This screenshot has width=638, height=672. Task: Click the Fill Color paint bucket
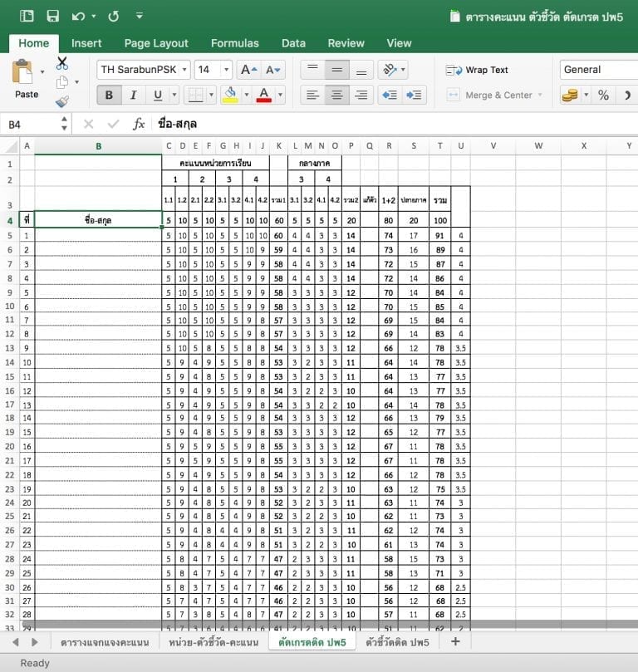[230, 95]
